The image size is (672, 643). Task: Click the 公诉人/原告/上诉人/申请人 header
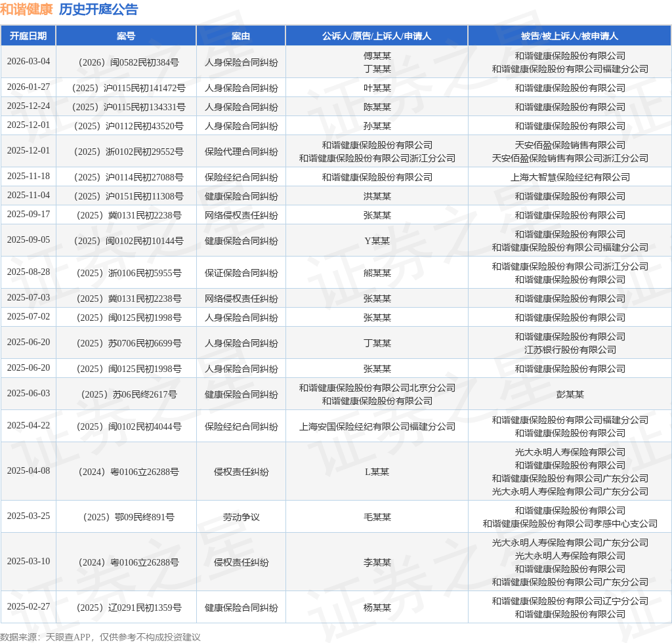click(x=377, y=36)
